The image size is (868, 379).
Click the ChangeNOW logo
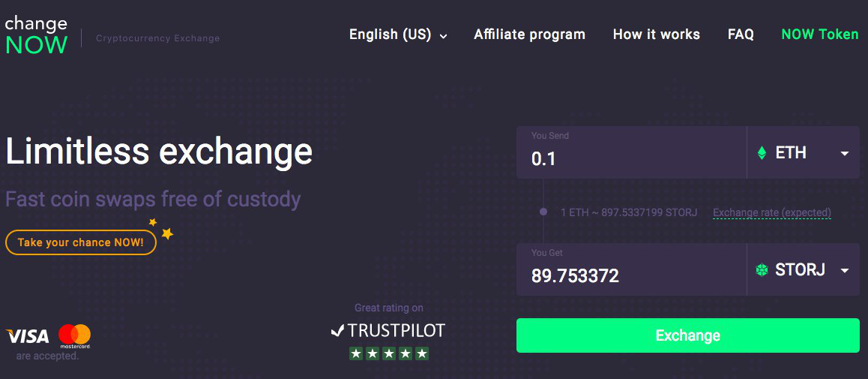(x=36, y=35)
